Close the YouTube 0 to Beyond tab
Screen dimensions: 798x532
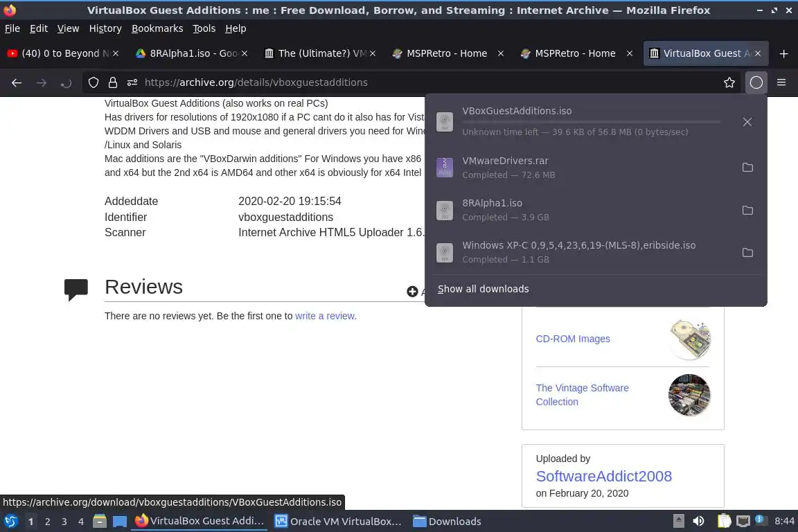pyautogui.click(x=116, y=53)
